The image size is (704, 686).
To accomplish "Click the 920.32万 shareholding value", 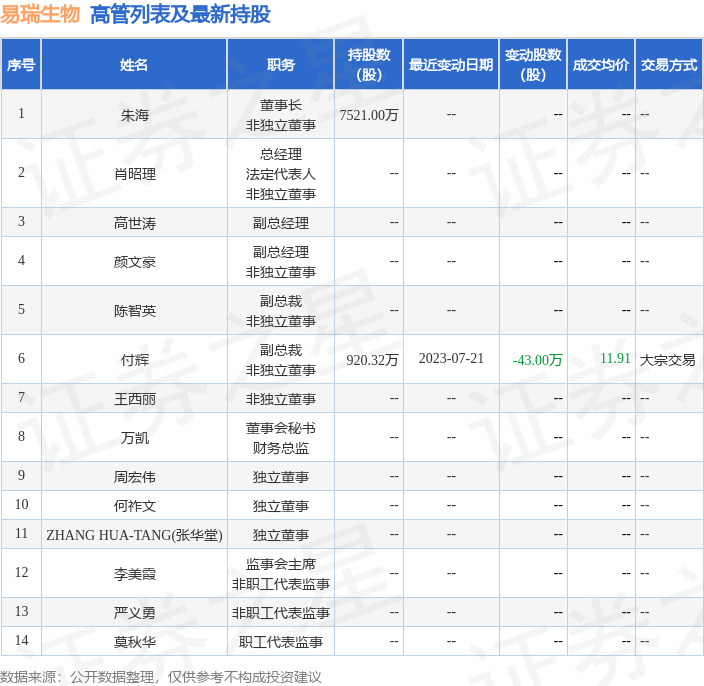I will tap(372, 360).
